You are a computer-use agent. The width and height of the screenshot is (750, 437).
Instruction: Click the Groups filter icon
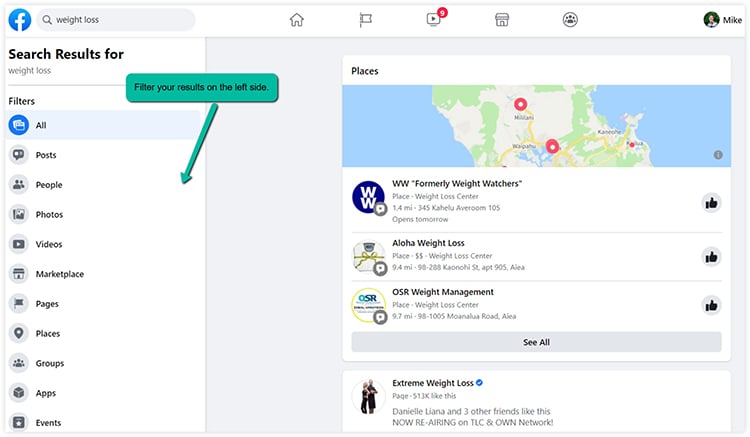[x=19, y=363]
